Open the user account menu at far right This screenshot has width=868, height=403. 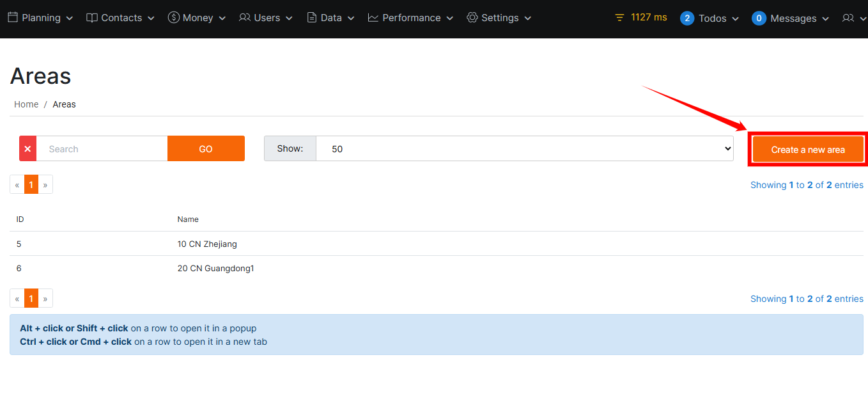[x=853, y=19]
